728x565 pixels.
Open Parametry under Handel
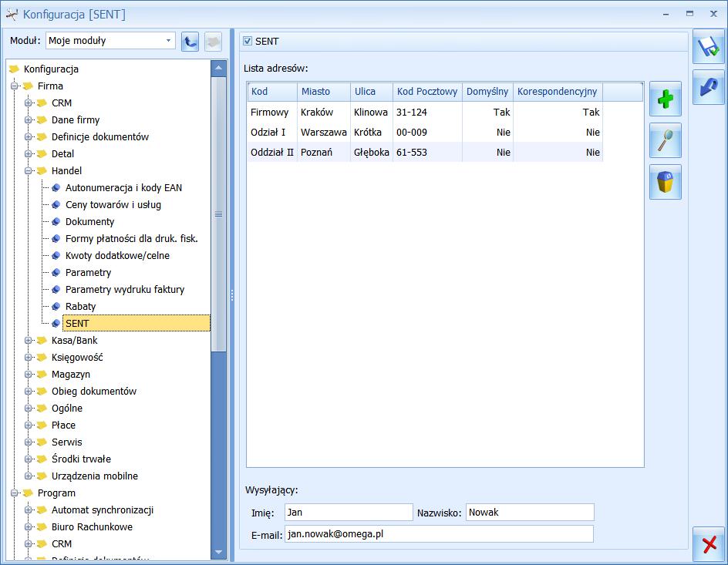[x=88, y=273]
